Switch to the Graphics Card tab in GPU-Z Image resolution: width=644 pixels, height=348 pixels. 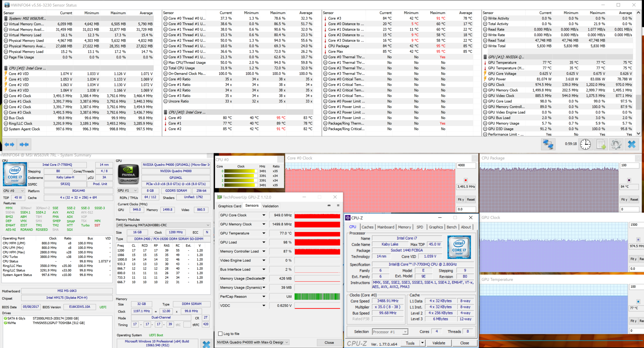tap(230, 206)
